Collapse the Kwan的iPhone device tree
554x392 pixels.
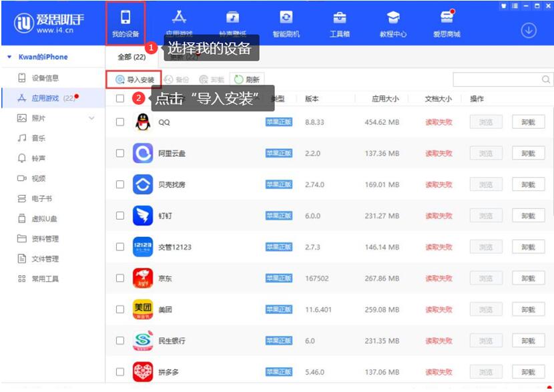click(x=9, y=57)
